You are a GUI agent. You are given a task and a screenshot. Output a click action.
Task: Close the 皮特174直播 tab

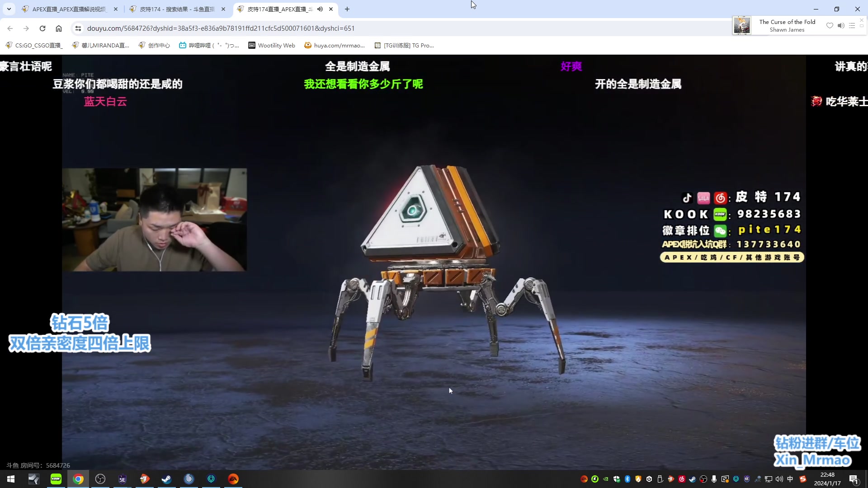pos(331,9)
